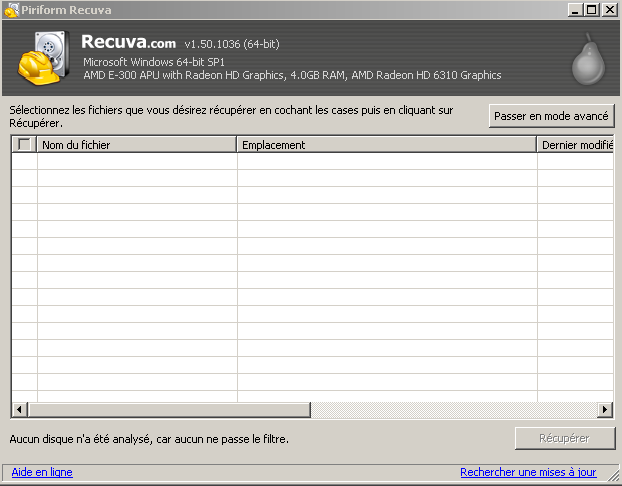
Task: Open the Aide en ligne link
Action: click(x=42, y=472)
